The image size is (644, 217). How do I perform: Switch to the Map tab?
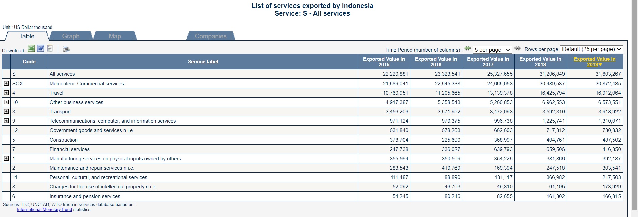115,36
